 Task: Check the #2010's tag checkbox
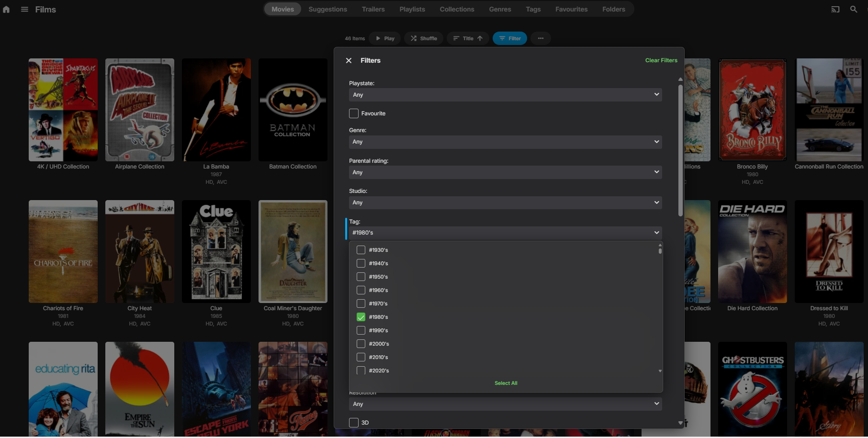click(361, 357)
